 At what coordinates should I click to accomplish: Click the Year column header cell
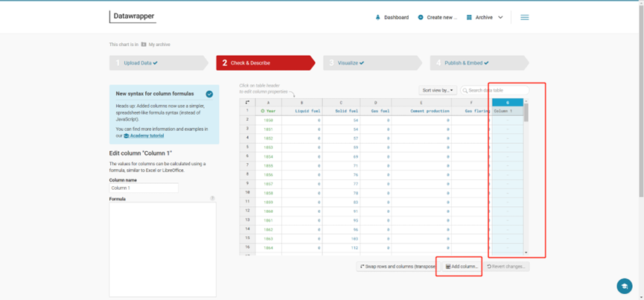pyautogui.click(x=268, y=111)
